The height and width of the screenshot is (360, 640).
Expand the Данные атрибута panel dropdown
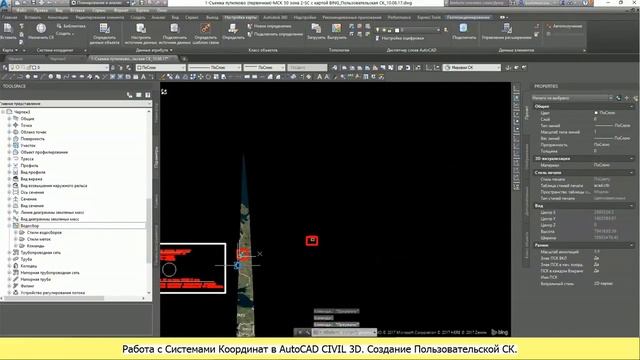coord(154,50)
